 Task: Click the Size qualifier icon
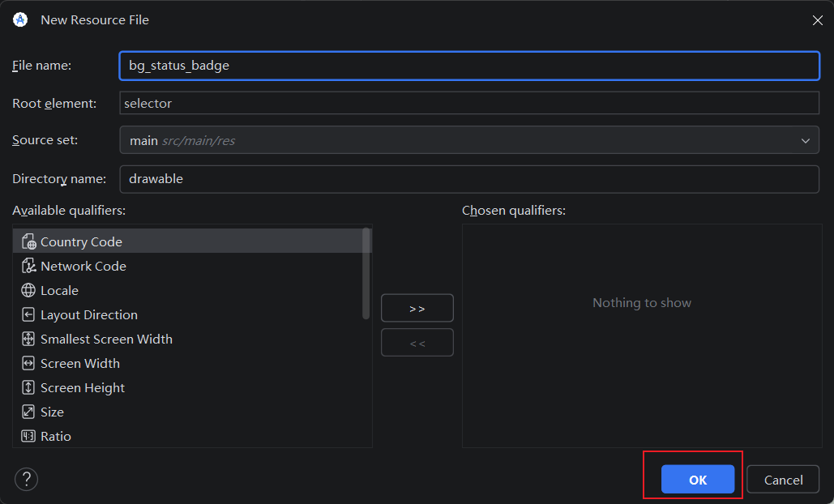click(28, 412)
